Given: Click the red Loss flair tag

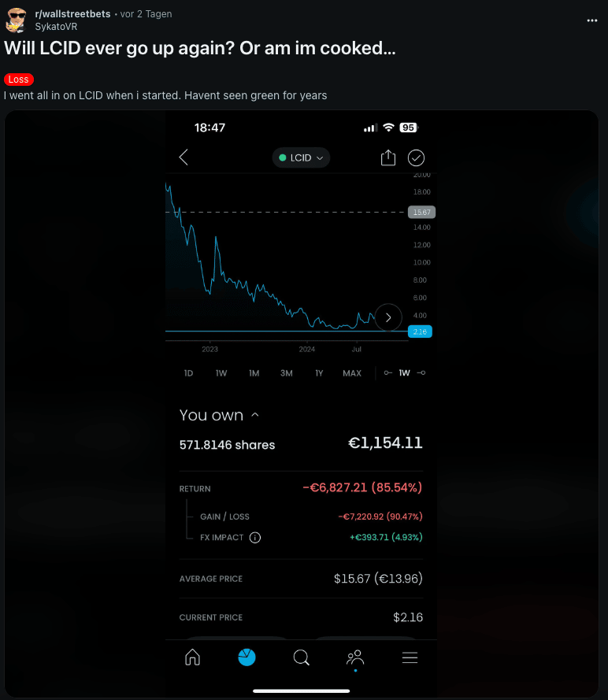Looking at the screenshot, I should (18, 80).
